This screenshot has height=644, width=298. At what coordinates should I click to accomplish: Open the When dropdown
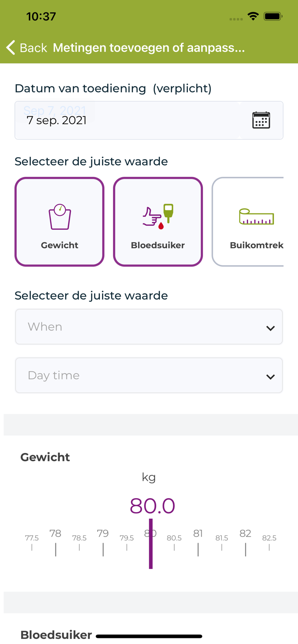click(149, 327)
